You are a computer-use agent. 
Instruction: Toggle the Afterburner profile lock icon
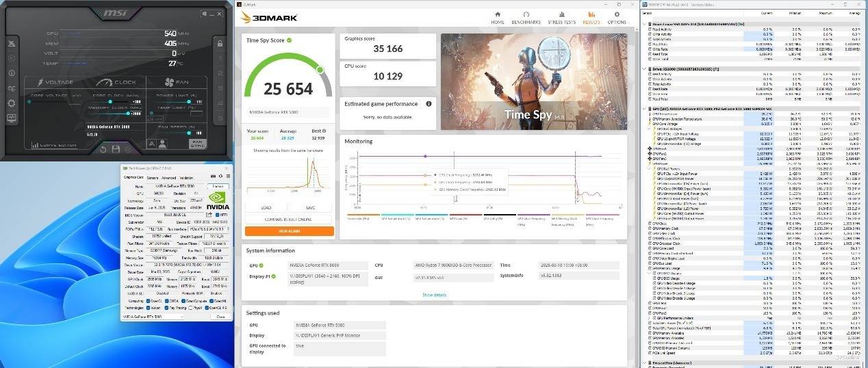pyautogui.click(x=220, y=43)
